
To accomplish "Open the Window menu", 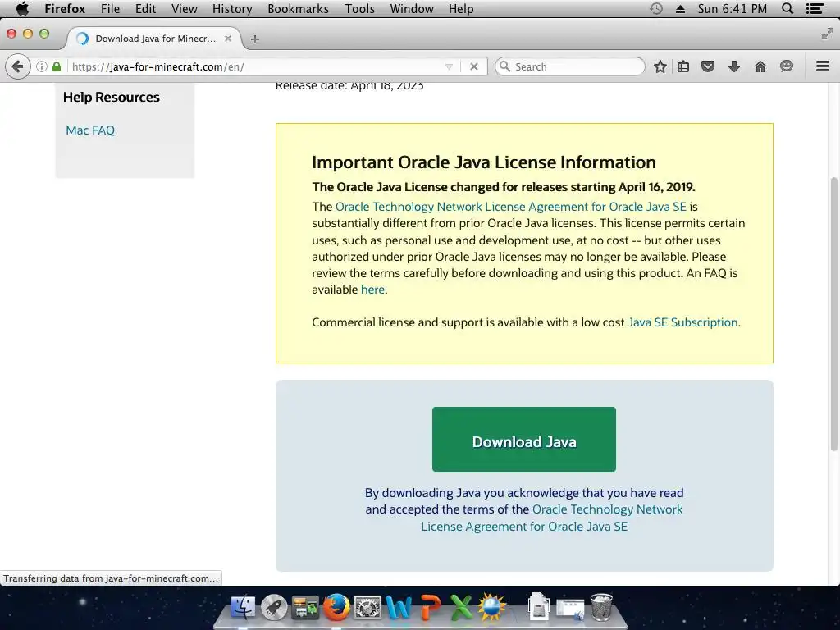I will pyautogui.click(x=412, y=8).
